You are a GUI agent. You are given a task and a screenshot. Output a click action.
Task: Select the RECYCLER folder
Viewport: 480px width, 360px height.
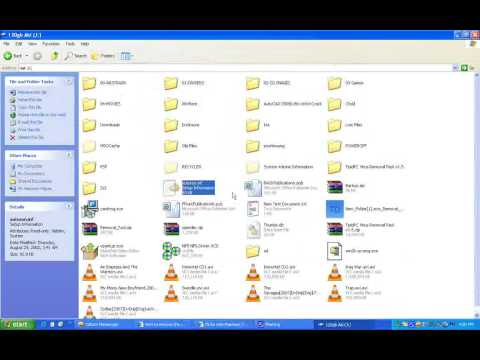click(183, 167)
